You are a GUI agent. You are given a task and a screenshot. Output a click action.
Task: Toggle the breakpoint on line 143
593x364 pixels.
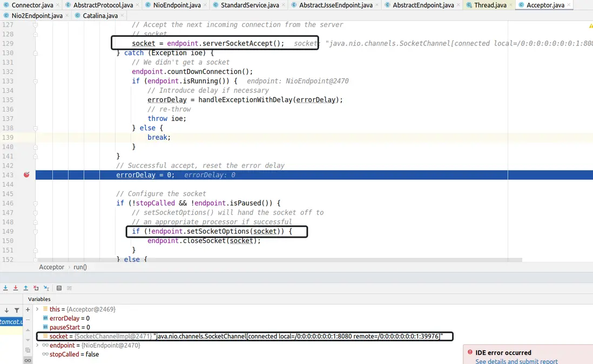point(26,174)
